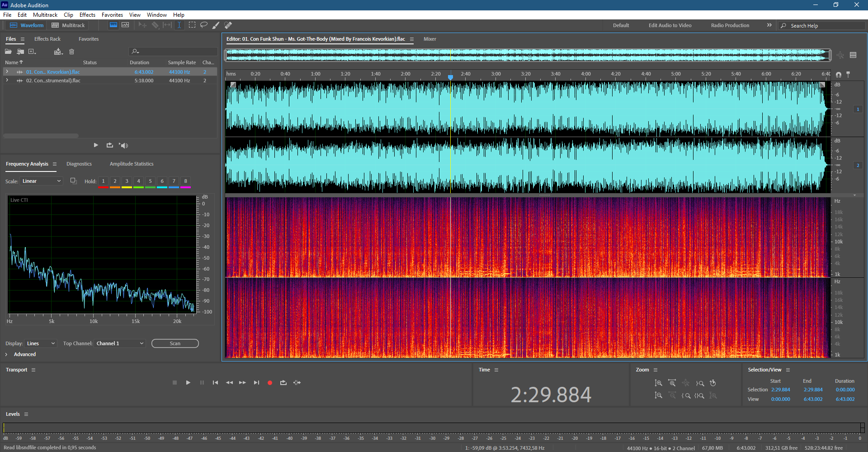Screen dimensions: 868x452
Task: Open the Editor panel menu icon
Action: (411, 39)
